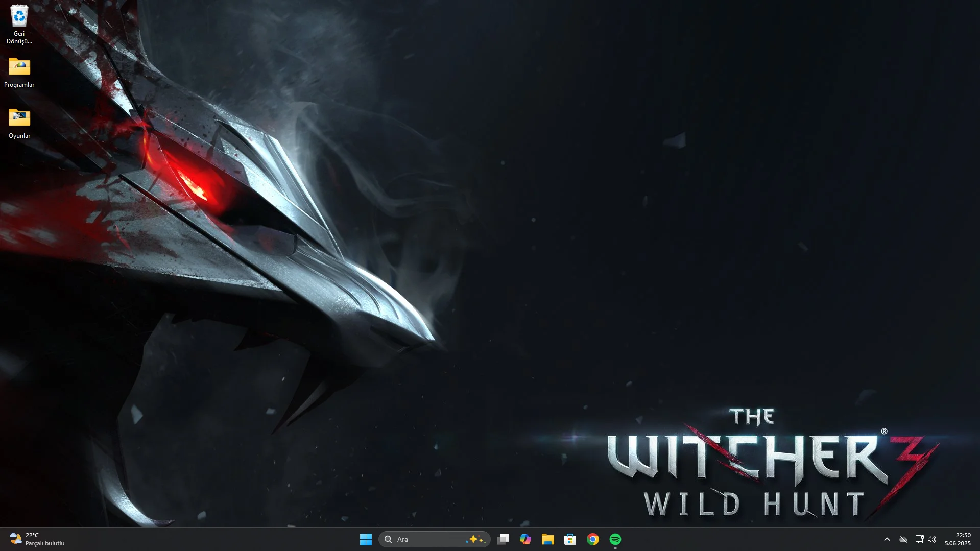The image size is (980, 551).
Task: Select the Oyunlar folder on the desktop
Action: click(x=19, y=124)
